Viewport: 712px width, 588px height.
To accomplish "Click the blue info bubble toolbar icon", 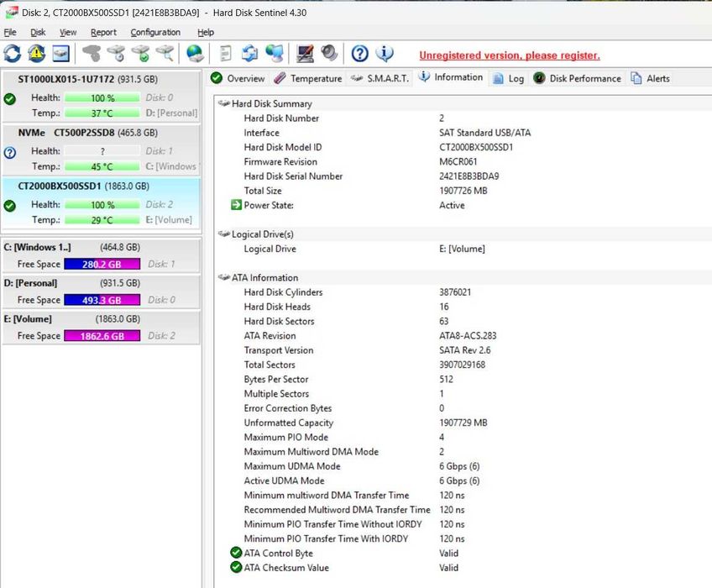I will (385, 54).
